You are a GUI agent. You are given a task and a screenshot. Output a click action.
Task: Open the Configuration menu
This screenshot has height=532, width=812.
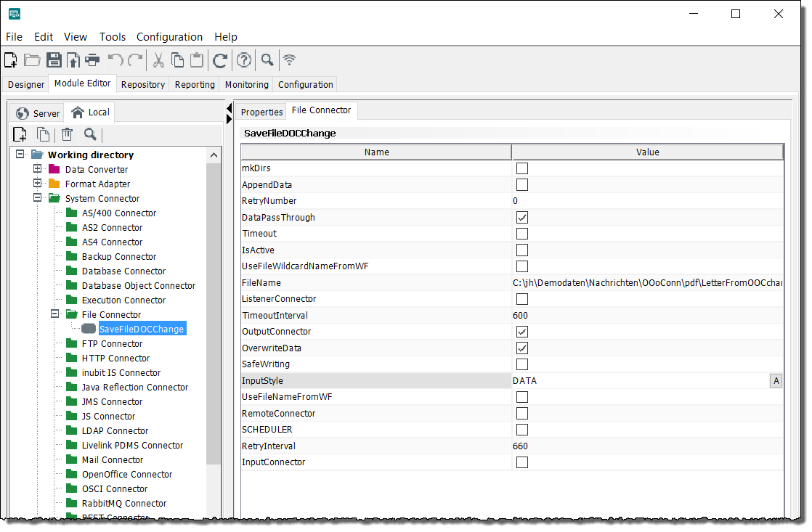tap(169, 37)
